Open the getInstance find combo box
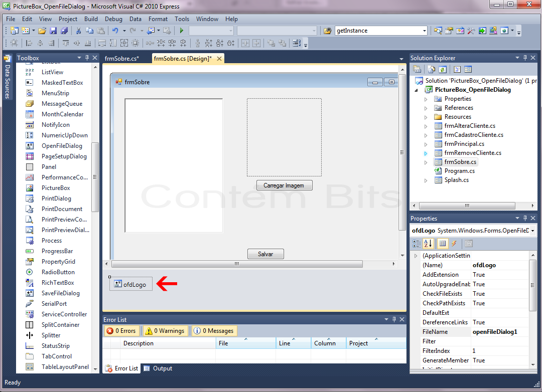Screen dimensions: 542x392 (425, 31)
